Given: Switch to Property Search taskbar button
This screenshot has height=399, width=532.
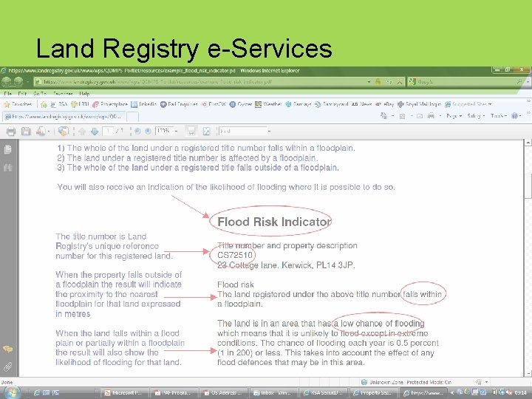Looking at the screenshot, I should click(373, 392).
